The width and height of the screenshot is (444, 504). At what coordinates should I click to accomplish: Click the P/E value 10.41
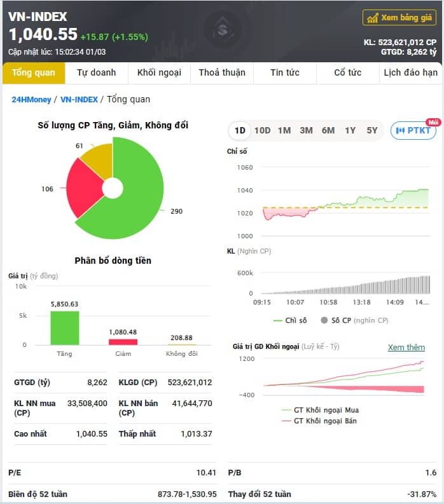point(206,473)
